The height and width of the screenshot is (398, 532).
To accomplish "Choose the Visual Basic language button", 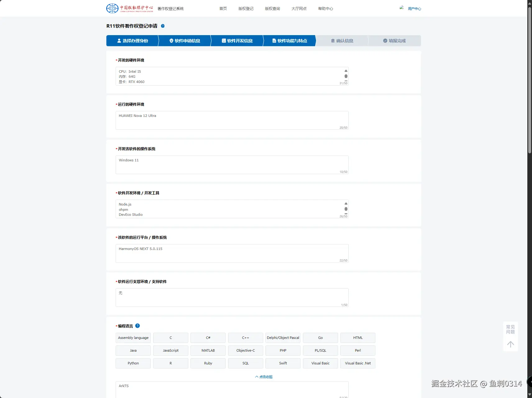I will coord(320,363).
